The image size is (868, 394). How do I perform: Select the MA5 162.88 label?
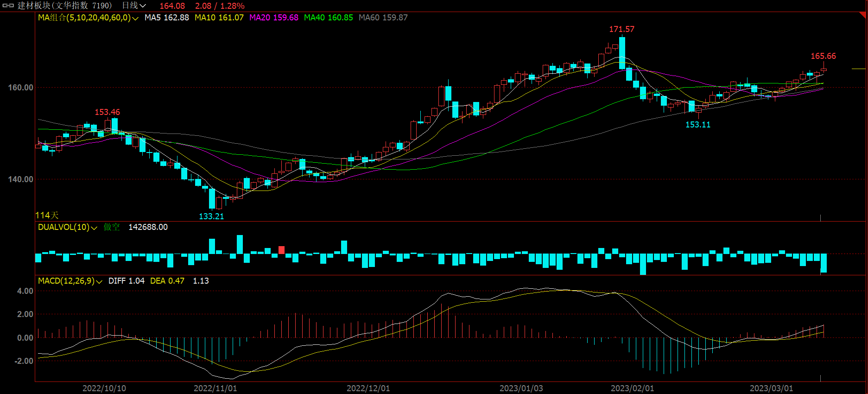click(167, 18)
